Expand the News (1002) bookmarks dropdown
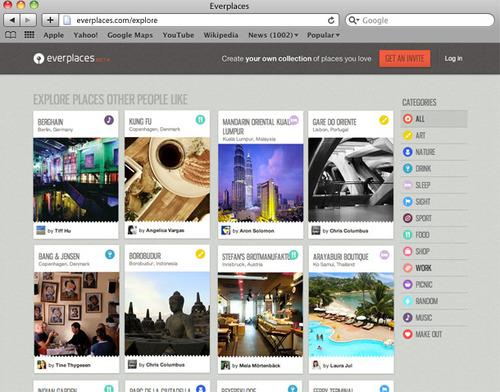Screen dimensions: 500x392 coord(273,35)
